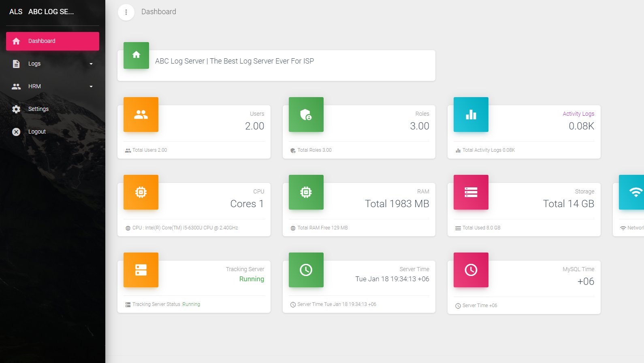644x363 pixels.
Task: Click the Storage card label
Action: pyautogui.click(x=585, y=191)
